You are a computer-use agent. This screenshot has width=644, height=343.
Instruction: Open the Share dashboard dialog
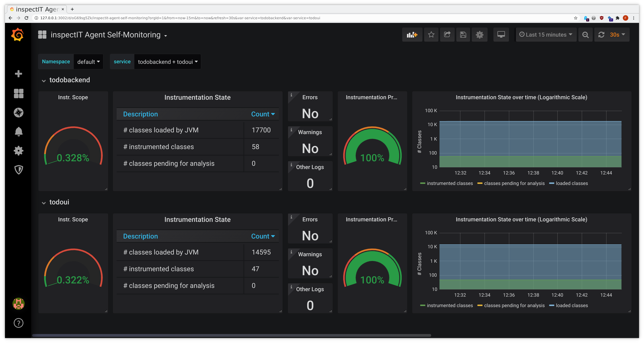point(447,35)
